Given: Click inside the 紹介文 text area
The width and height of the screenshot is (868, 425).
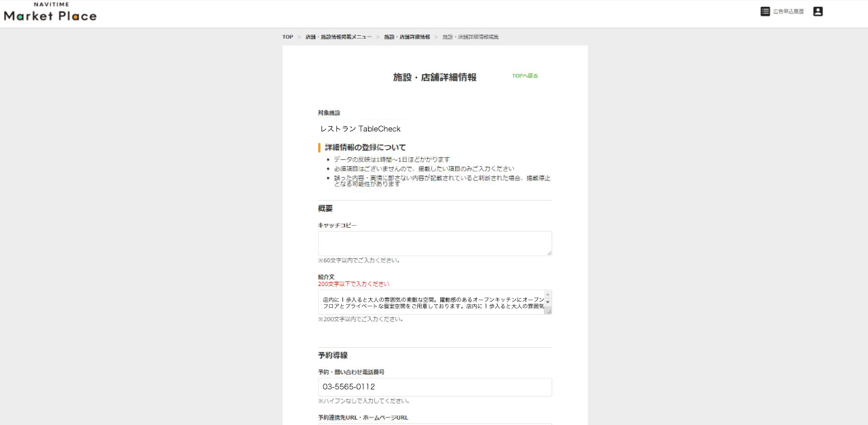Looking at the screenshot, I should pos(431,302).
